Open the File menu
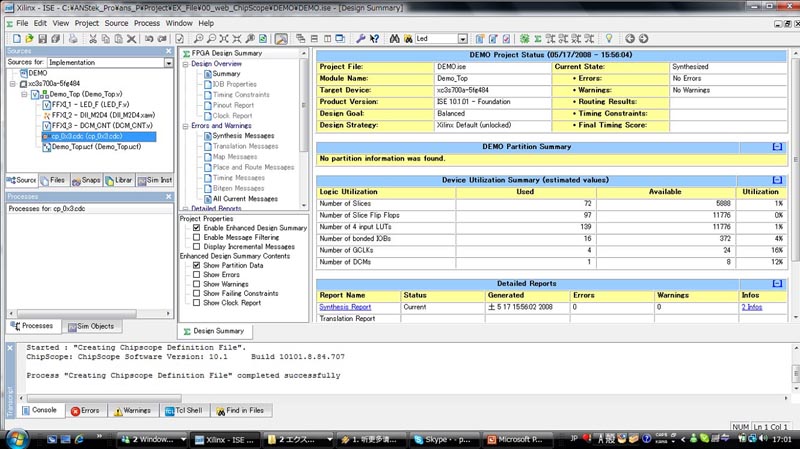Screen dimensions: 800x449 [22, 23]
